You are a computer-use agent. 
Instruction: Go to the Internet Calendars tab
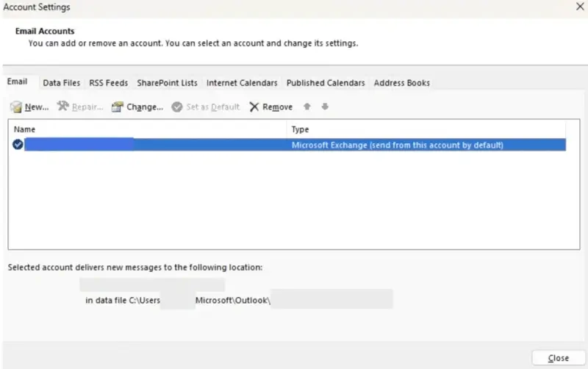242,83
